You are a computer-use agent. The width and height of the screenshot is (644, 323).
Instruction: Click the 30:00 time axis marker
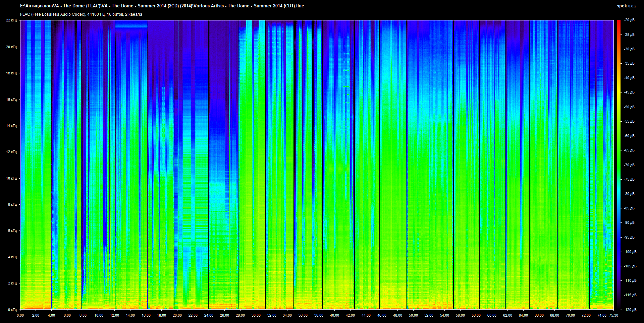(x=256, y=315)
